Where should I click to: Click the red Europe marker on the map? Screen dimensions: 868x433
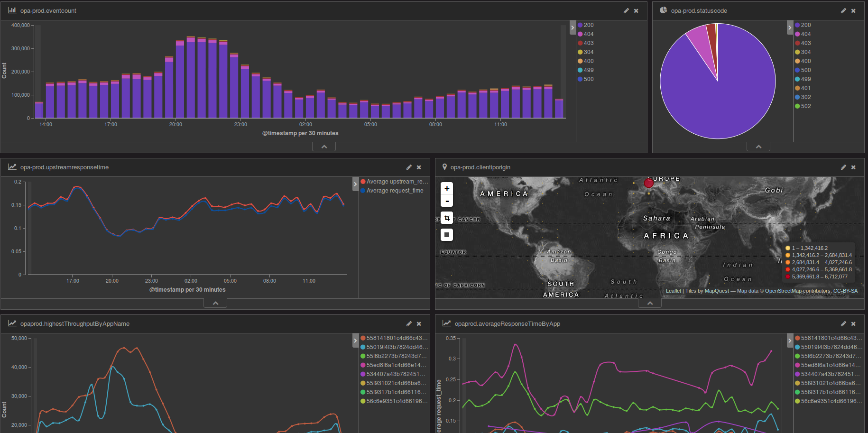pos(648,183)
